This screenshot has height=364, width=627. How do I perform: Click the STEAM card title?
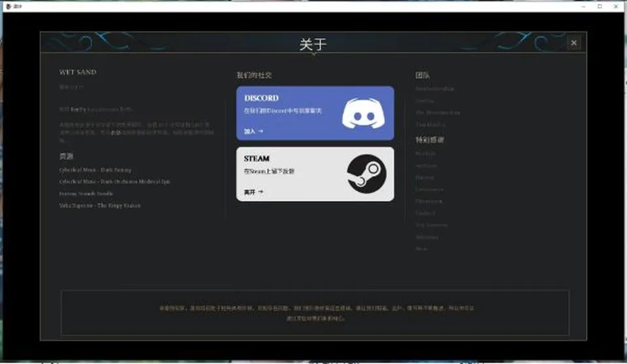[x=257, y=159]
